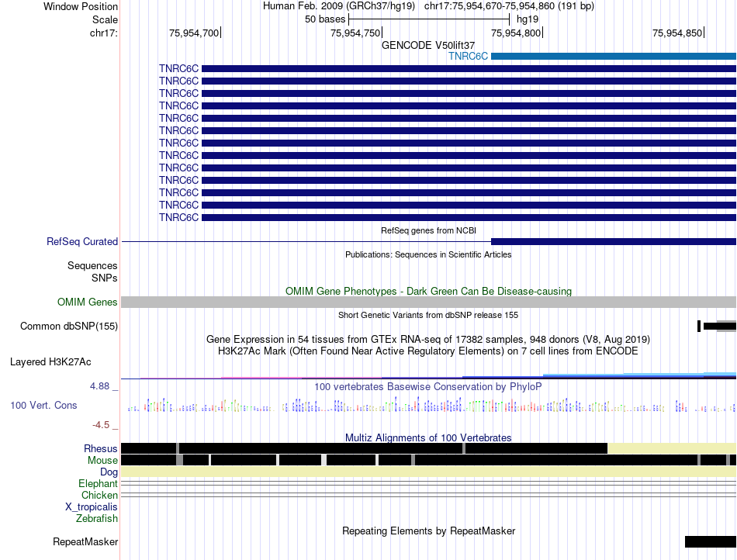The height and width of the screenshot is (560, 737).
Task: Click the 'X_tropicalis' species label
Action: click(92, 507)
